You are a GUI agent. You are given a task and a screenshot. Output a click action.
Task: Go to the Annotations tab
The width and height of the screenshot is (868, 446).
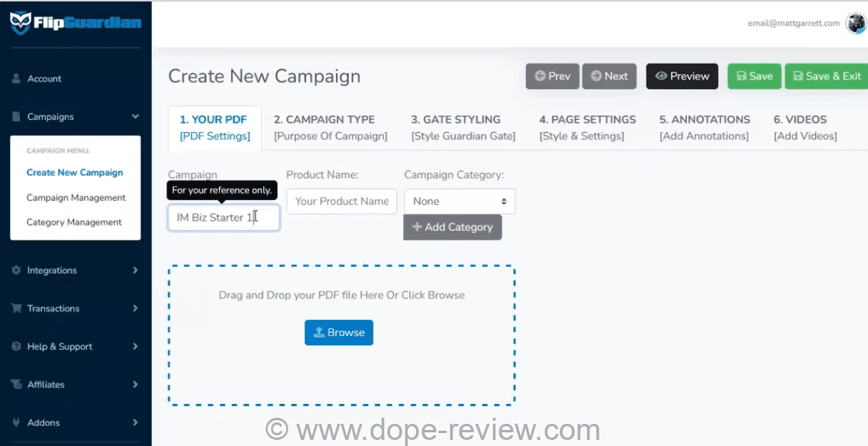point(704,128)
